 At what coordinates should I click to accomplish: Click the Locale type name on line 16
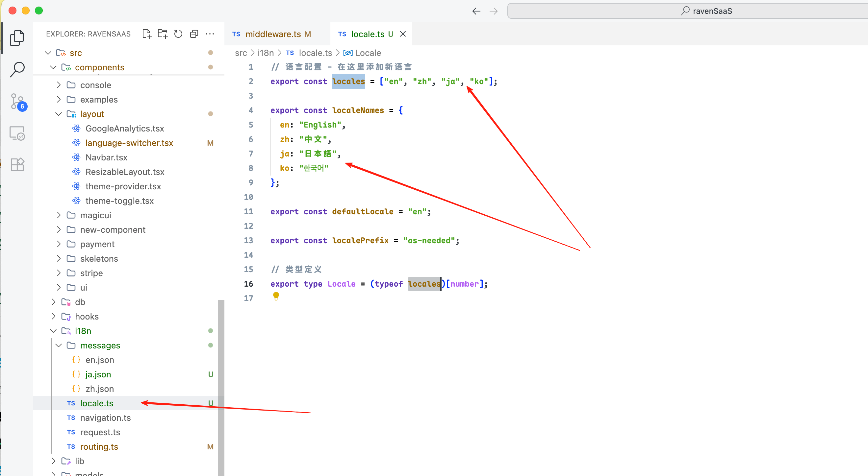click(x=341, y=284)
